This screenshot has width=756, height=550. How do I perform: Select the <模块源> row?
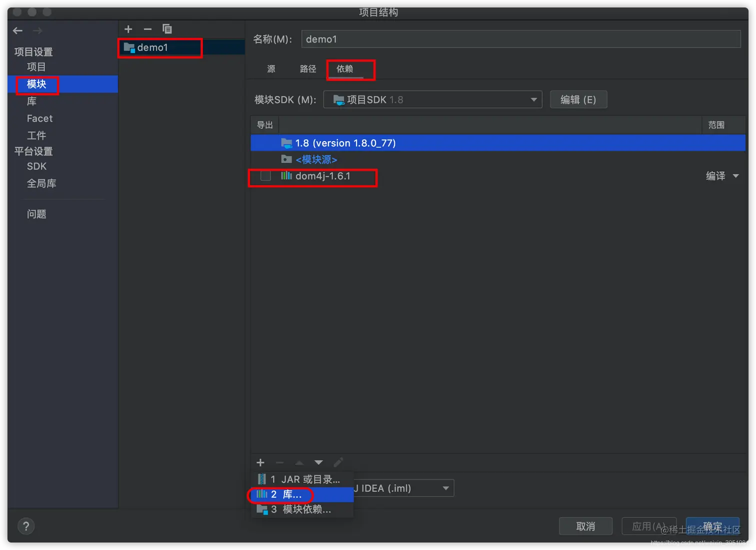[498, 159]
